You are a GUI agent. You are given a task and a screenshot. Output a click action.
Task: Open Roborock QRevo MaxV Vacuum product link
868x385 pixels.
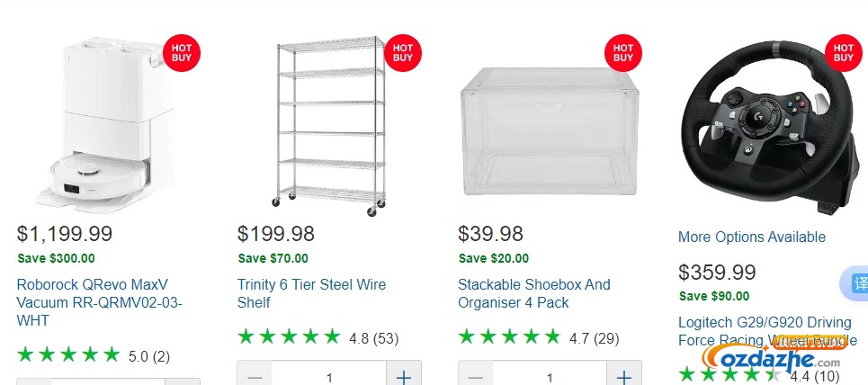pyautogui.click(x=100, y=302)
